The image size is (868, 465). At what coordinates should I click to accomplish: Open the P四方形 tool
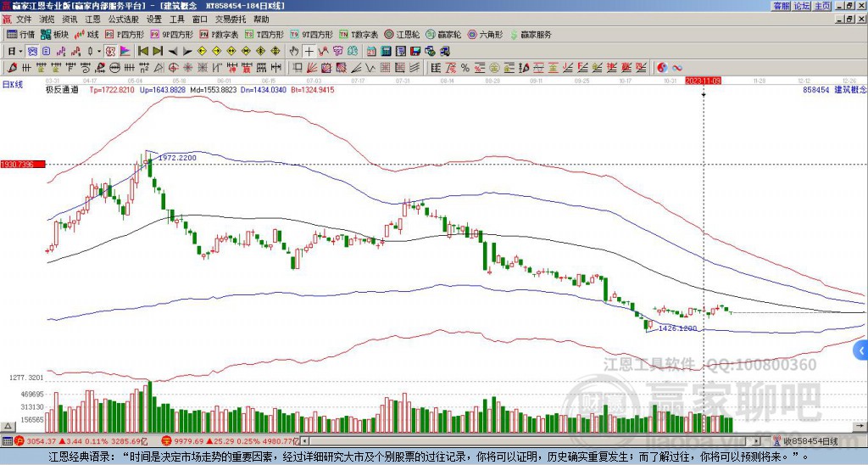coord(125,34)
